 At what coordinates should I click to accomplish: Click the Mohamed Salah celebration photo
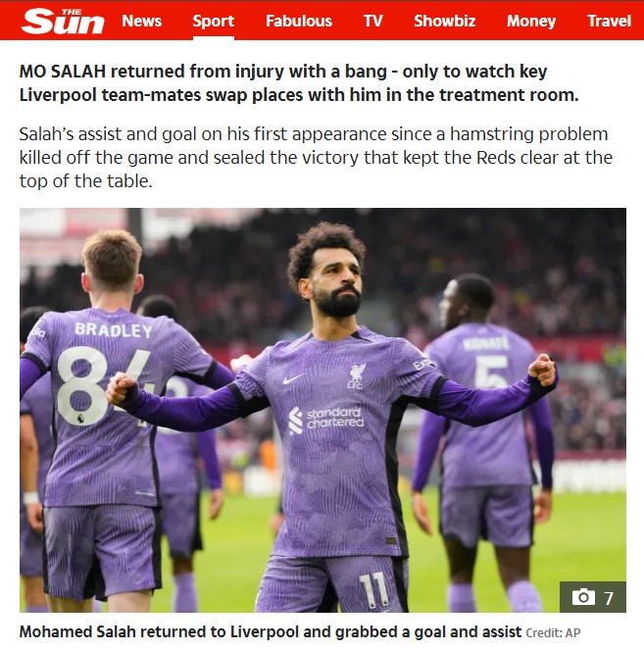[x=322, y=410]
